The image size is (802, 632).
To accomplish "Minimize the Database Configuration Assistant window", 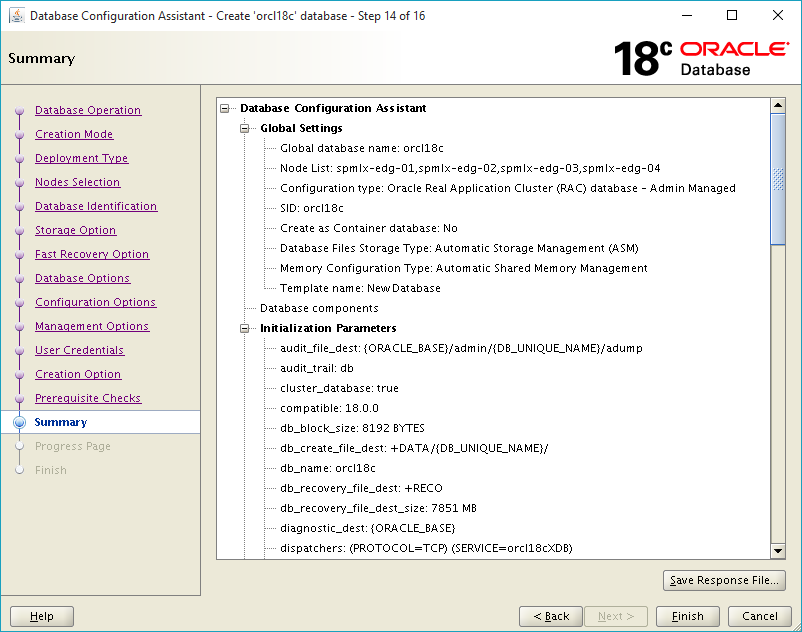I will pyautogui.click(x=687, y=15).
